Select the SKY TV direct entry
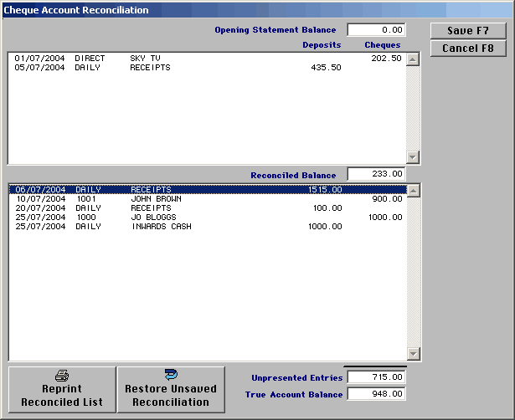This screenshot has height=420, width=515. [x=208, y=59]
